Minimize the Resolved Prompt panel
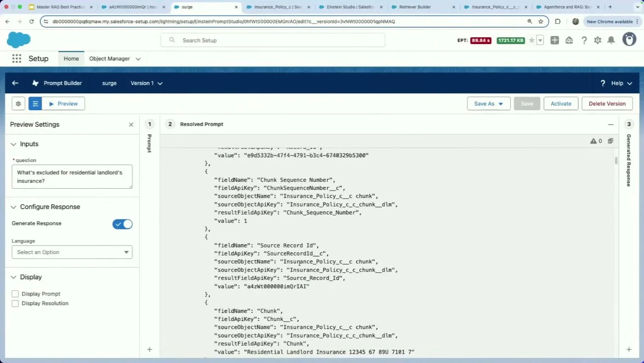 point(611,124)
